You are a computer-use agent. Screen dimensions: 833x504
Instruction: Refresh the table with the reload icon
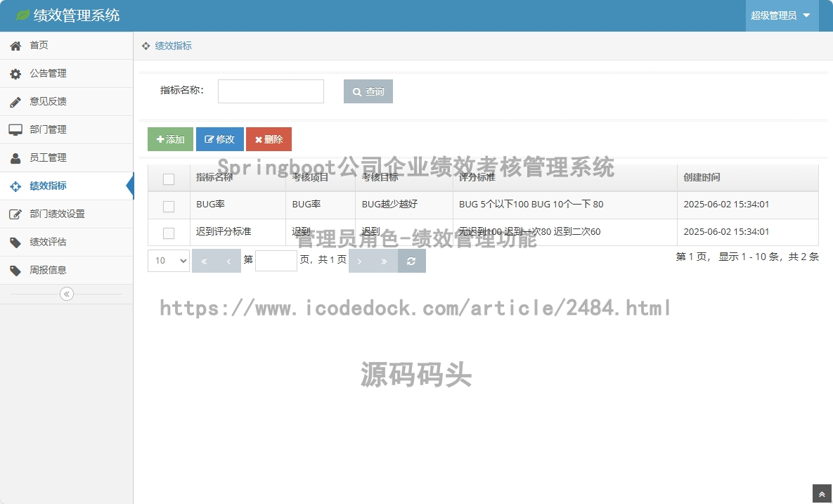coord(411,261)
